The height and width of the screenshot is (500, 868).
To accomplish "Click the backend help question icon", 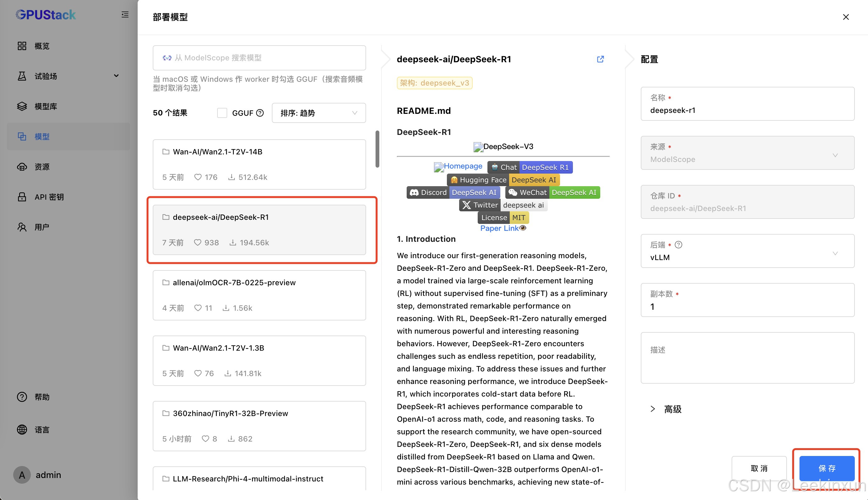I will pos(678,245).
